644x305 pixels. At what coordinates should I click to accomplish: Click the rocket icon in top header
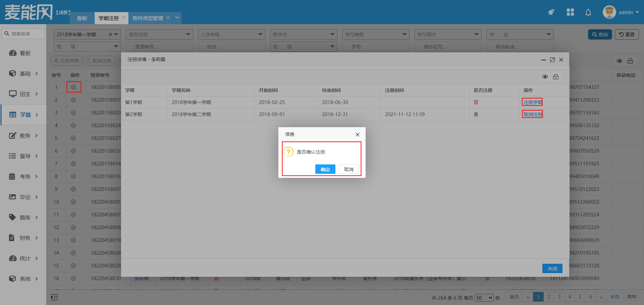tap(551, 12)
